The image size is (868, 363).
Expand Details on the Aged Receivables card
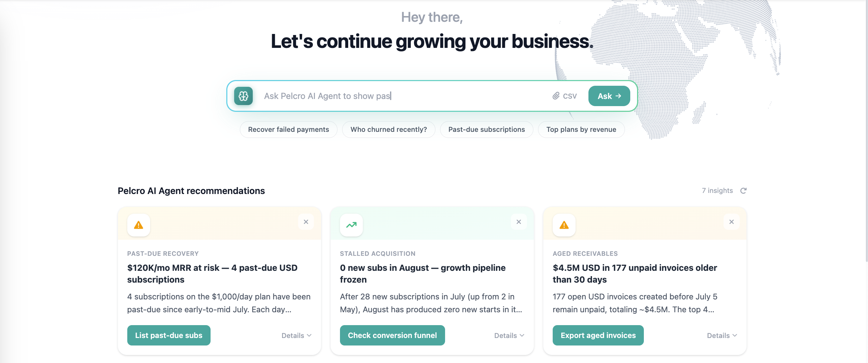[x=722, y=335]
